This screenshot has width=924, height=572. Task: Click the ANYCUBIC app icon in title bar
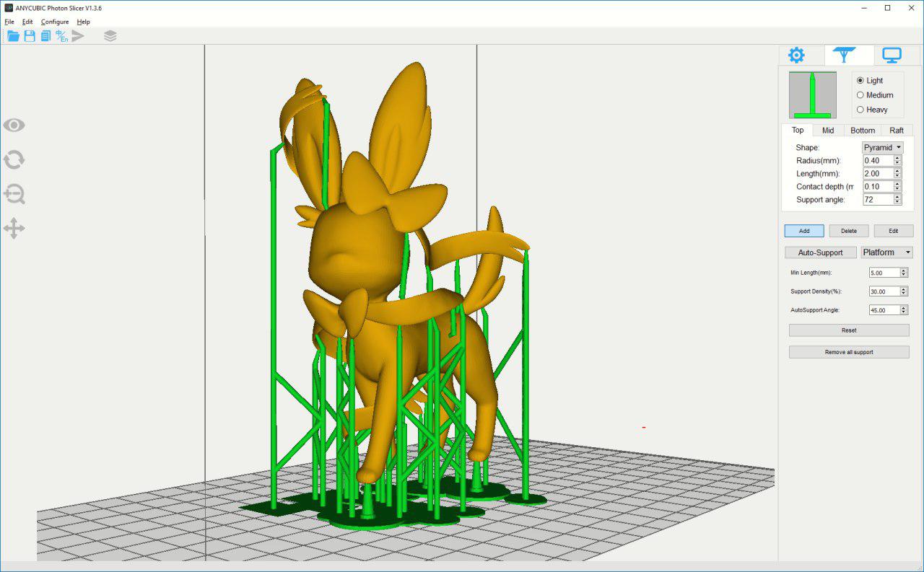(9, 8)
